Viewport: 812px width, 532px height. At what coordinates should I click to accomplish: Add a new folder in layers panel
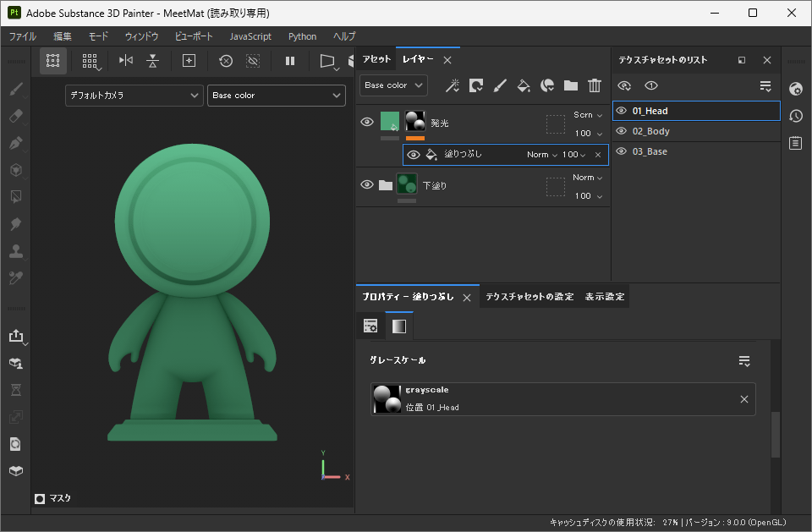(x=571, y=85)
